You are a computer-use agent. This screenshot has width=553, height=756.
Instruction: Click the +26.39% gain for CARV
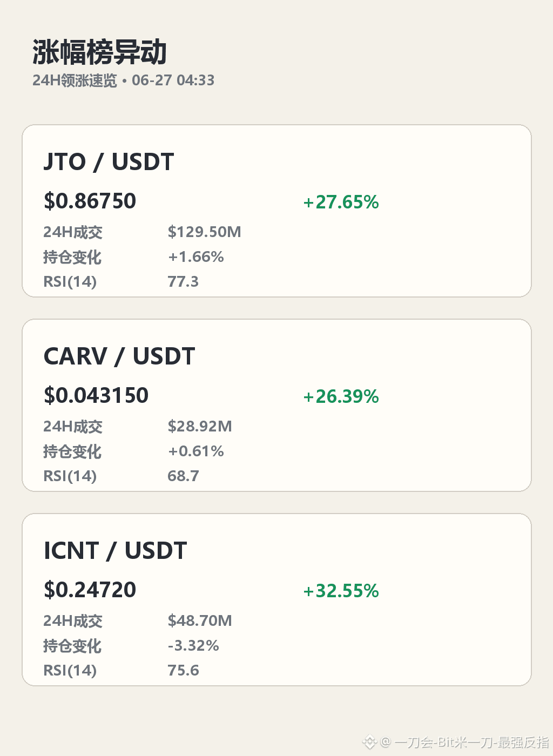point(341,396)
